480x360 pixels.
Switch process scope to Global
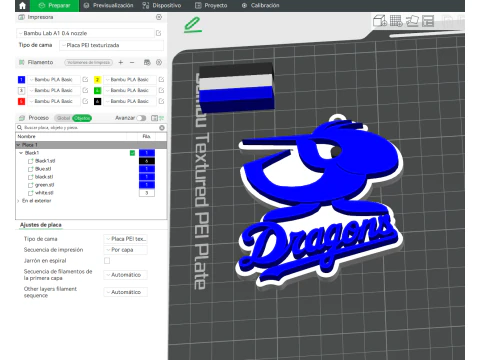pos(63,118)
